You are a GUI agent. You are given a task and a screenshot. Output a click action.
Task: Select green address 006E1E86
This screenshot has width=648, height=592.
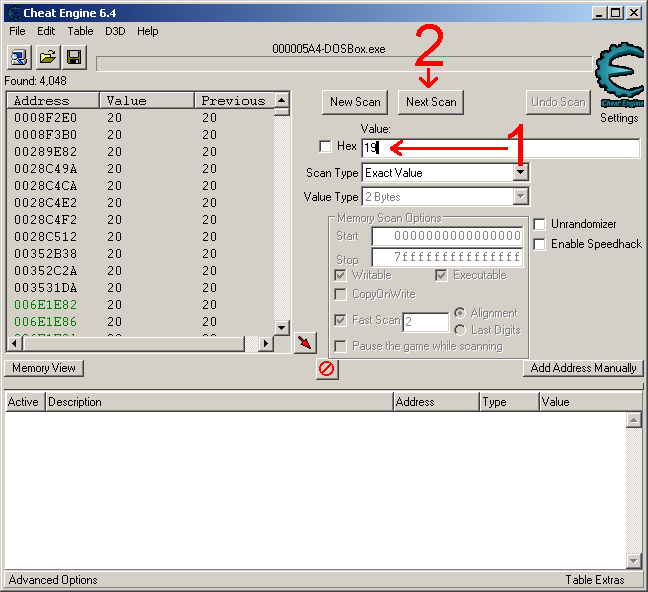(x=45, y=322)
